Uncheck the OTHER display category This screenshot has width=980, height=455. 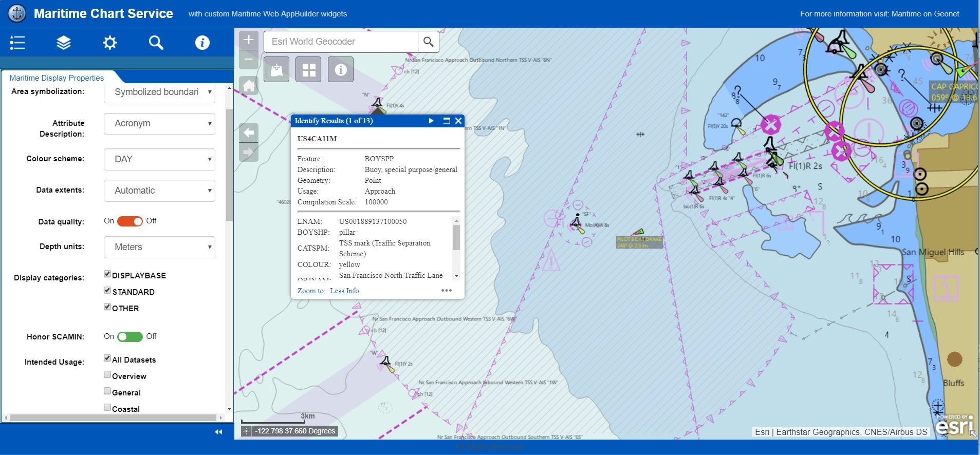tap(107, 307)
